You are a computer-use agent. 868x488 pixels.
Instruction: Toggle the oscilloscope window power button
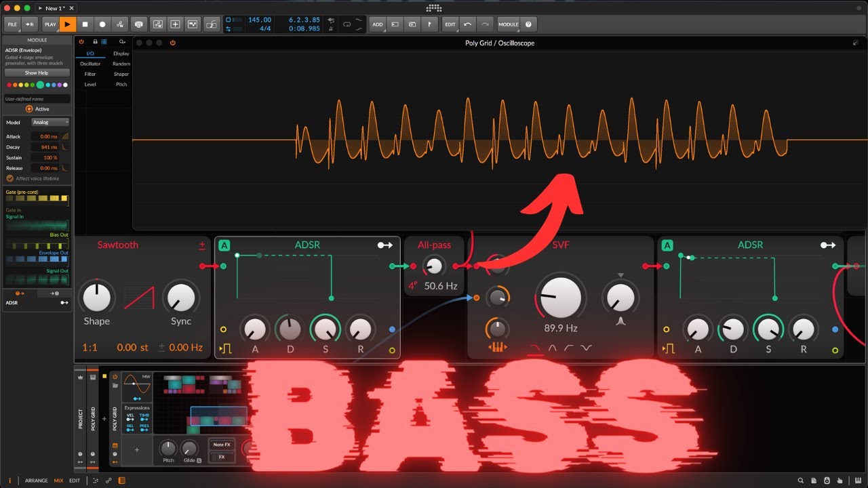[172, 43]
